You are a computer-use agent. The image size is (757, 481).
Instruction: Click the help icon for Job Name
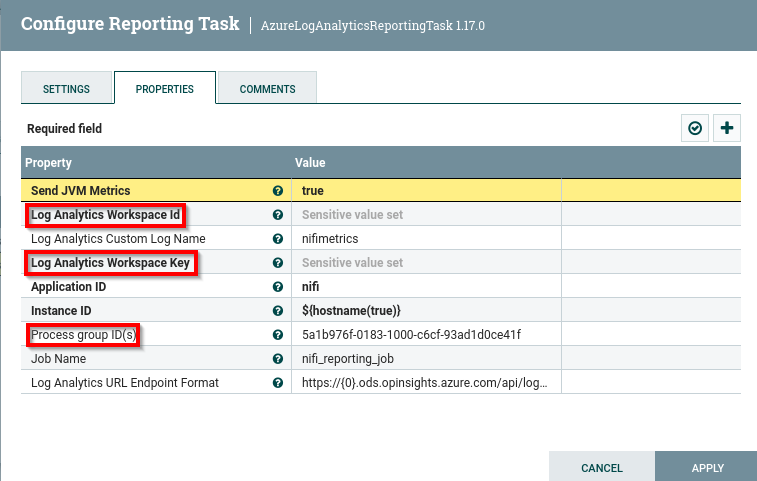278,359
